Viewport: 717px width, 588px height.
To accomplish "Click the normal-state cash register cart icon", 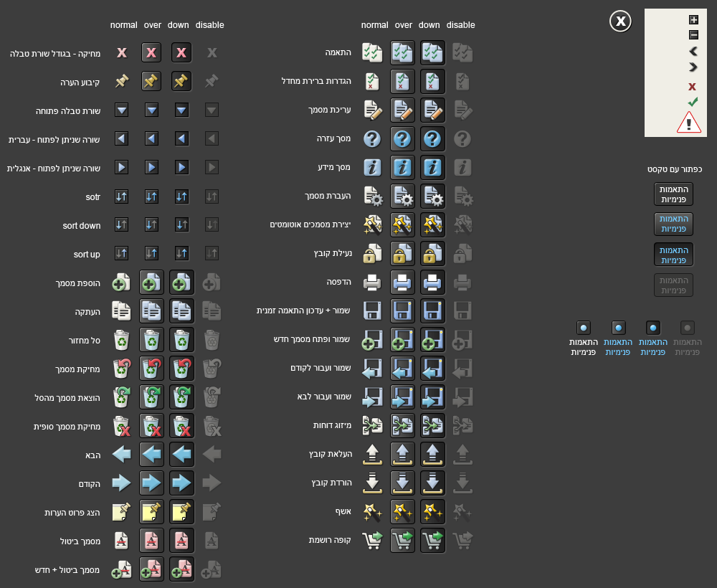I will tap(372, 540).
